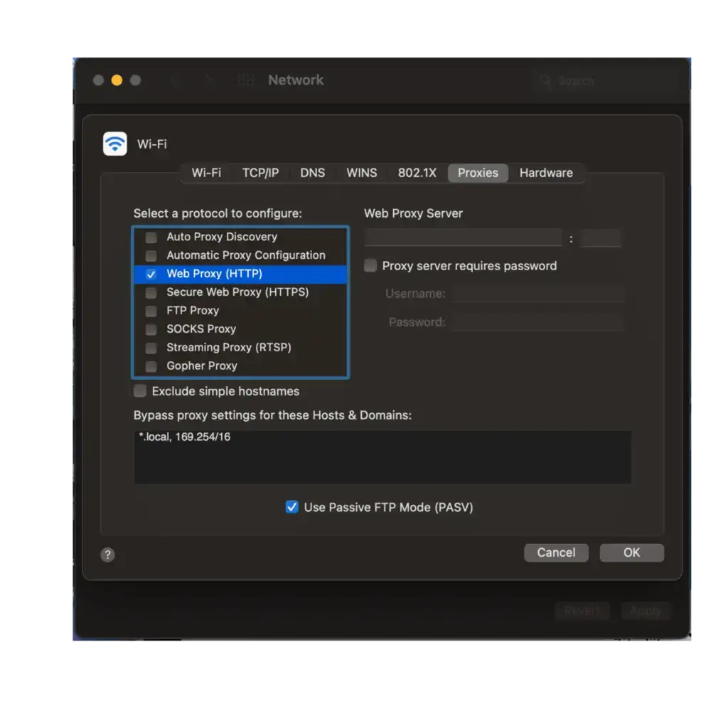This screenshot has height=728, width=728.
Task: Click the Cancel button
Action: click(556, 552)
